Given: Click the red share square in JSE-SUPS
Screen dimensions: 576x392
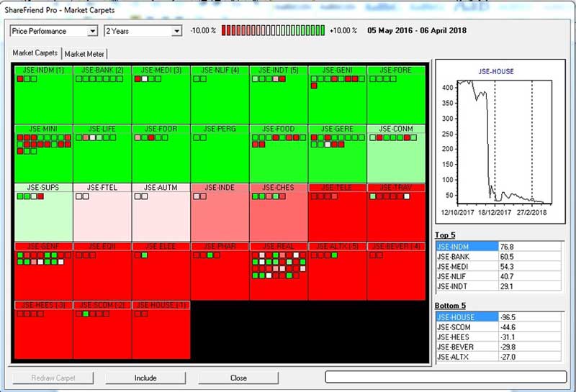Looking at the screenshot, I should pos(40,196).
